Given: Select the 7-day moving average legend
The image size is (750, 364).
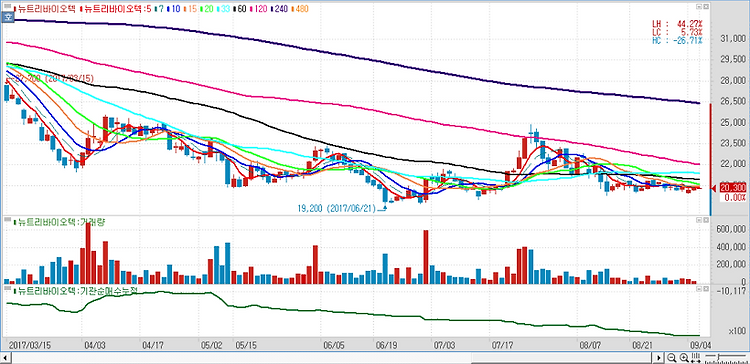Looking at the screenshot, I should 160,9.
